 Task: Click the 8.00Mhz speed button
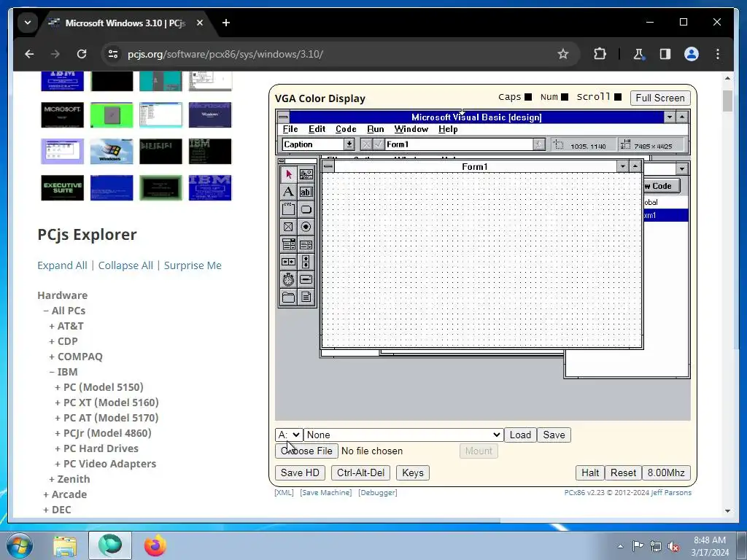(x=666, y=472)
